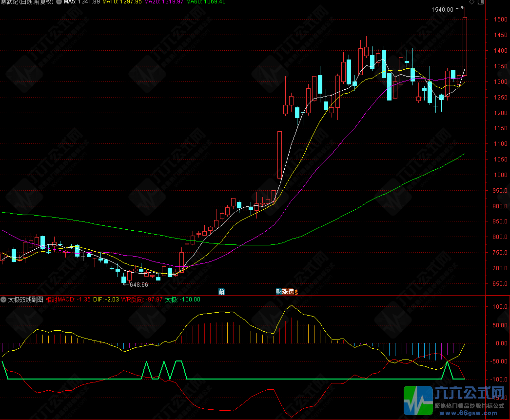The width and height of the screenshot is (510, 420).
Task: Click the 648.66 low price annotation
Action: [139, 285]
